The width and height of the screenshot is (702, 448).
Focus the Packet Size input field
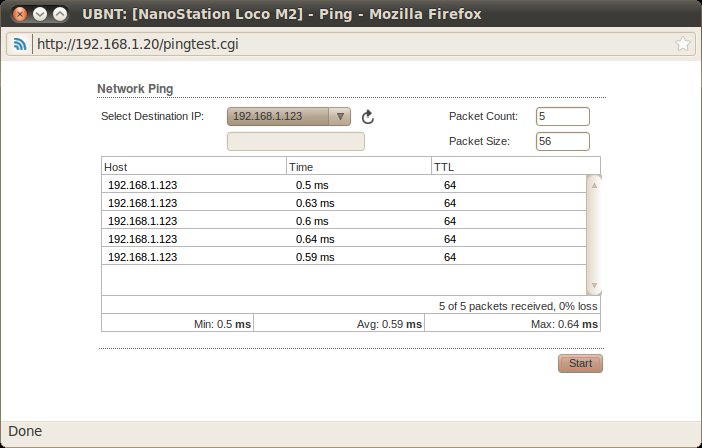(563, 141)
